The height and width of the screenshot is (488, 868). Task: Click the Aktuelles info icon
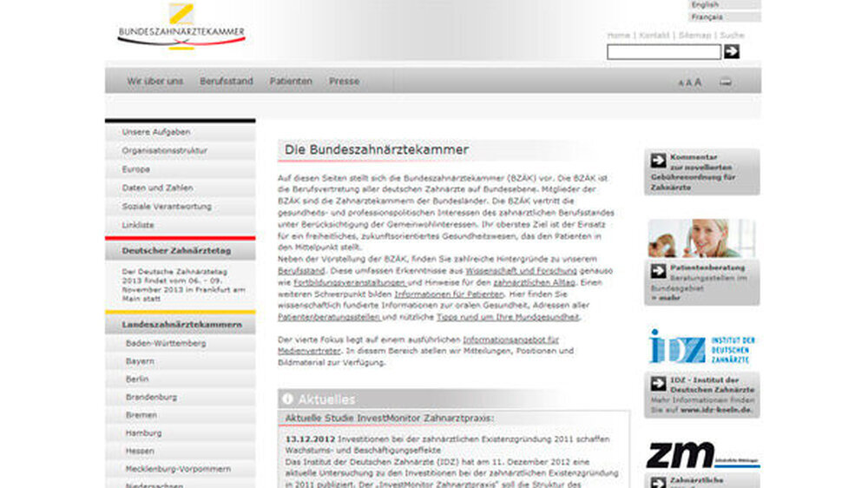(287, 399)
